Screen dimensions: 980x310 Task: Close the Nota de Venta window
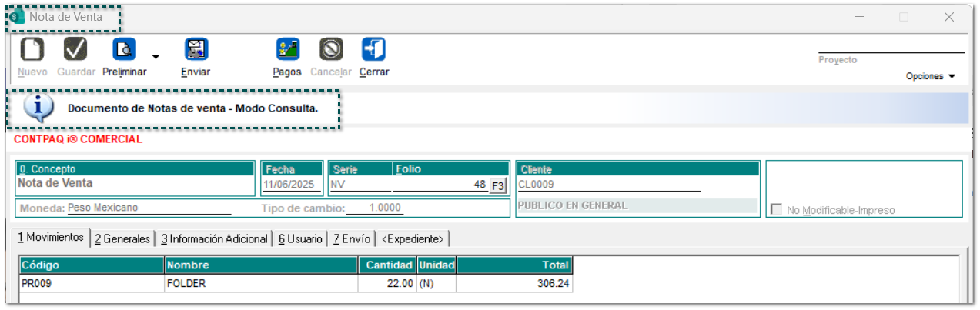[949, 17]
